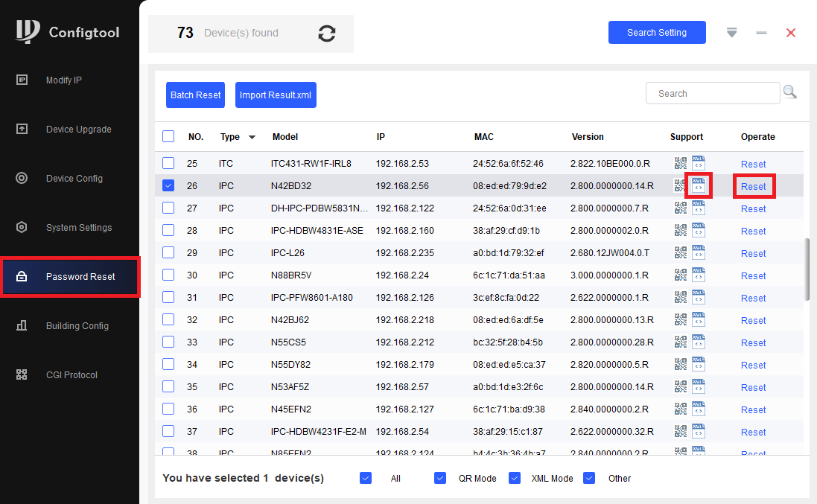
Task: Click Reset link for device 29
Action: pos(753,254)
